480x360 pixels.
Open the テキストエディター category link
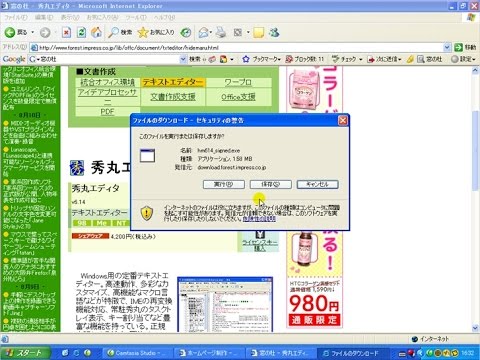pos(173,82)
